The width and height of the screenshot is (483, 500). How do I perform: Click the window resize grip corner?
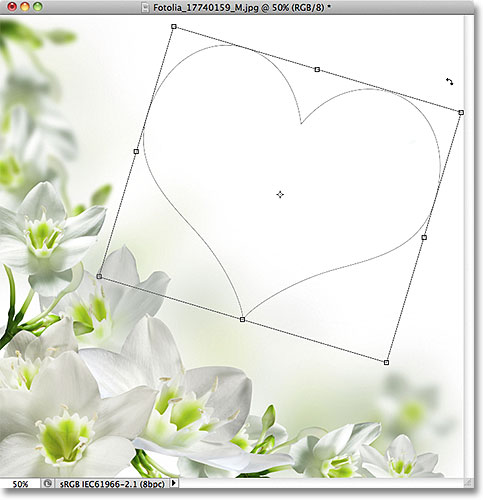click(x=469, y=483)
